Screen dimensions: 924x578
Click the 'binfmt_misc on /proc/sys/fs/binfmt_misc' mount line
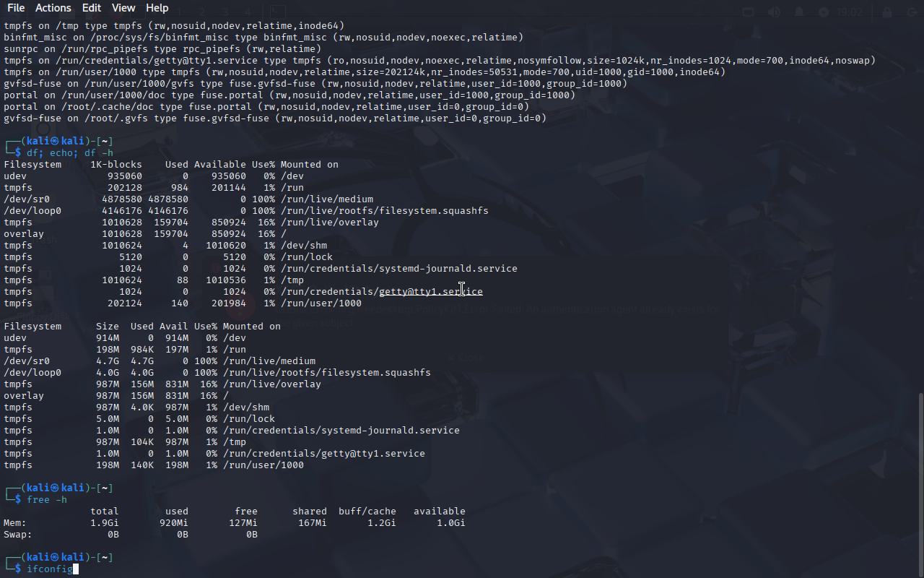[x=263, y=38]
